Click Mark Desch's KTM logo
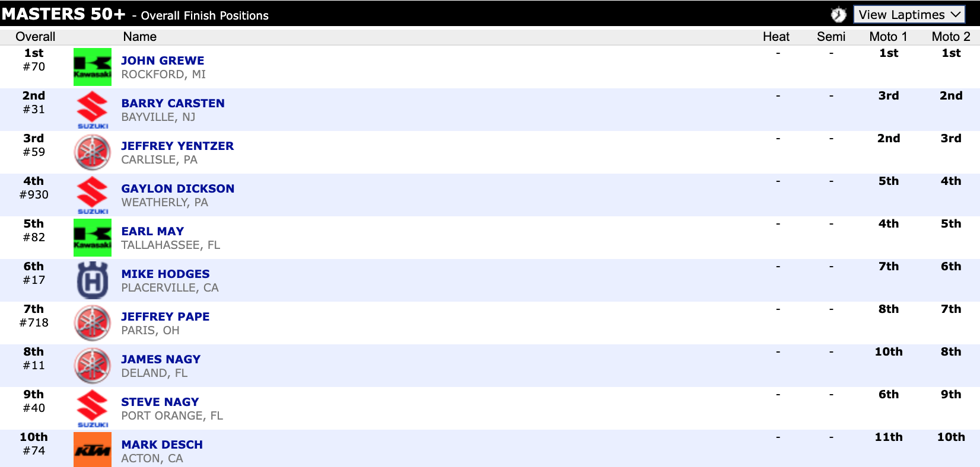Image resolution: width=980 pixels, height=467 pixels. click(92, 450)
